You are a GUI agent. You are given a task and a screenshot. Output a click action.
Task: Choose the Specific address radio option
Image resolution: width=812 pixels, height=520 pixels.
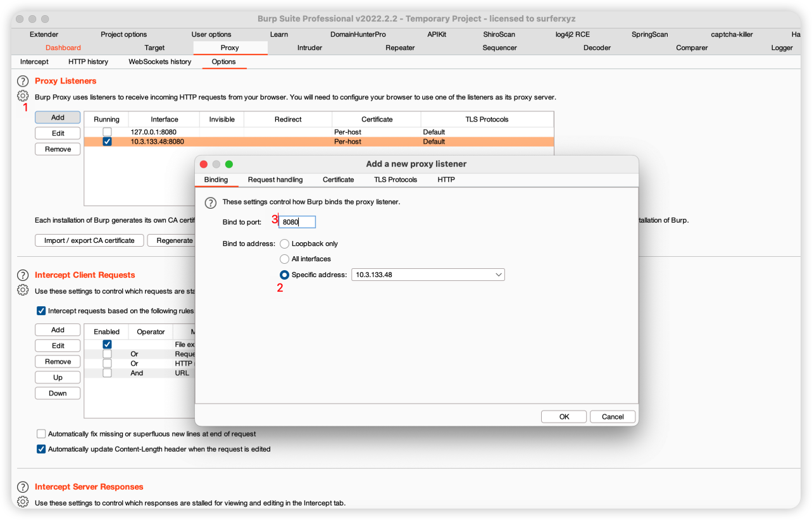tap(285, 275)
